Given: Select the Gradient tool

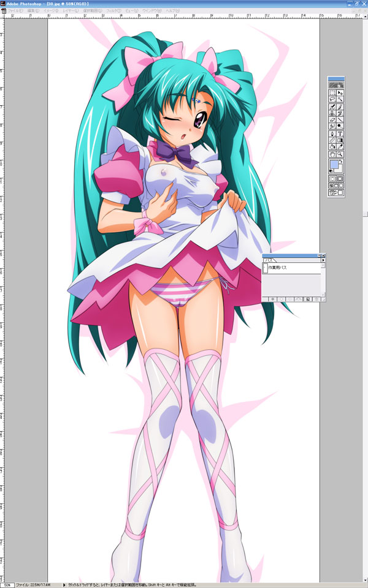Looking at the screenshot, I should coord(340,140).
